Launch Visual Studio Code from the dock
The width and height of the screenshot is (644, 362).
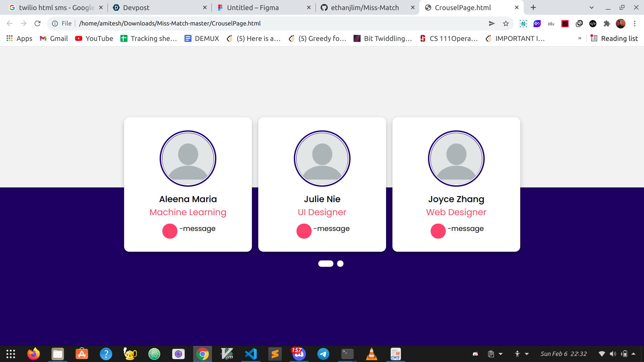[251, 354]
